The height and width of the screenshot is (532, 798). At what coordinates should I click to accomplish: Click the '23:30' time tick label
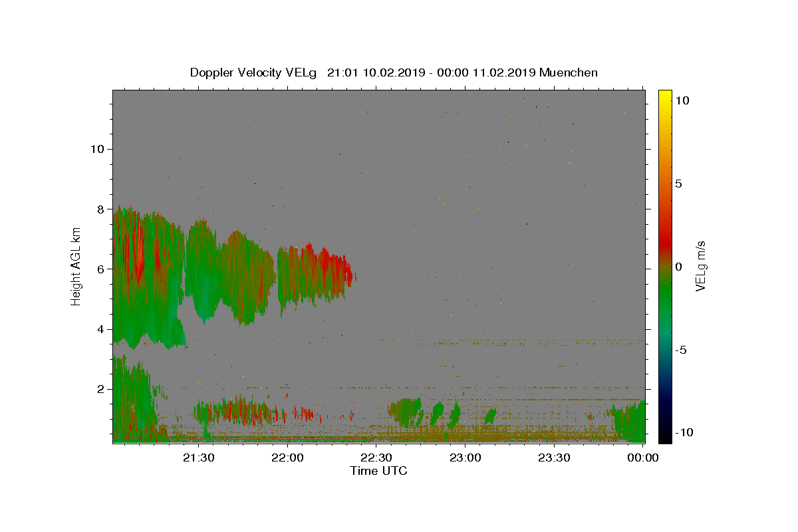pyautogui.click(x=554, y=458)
